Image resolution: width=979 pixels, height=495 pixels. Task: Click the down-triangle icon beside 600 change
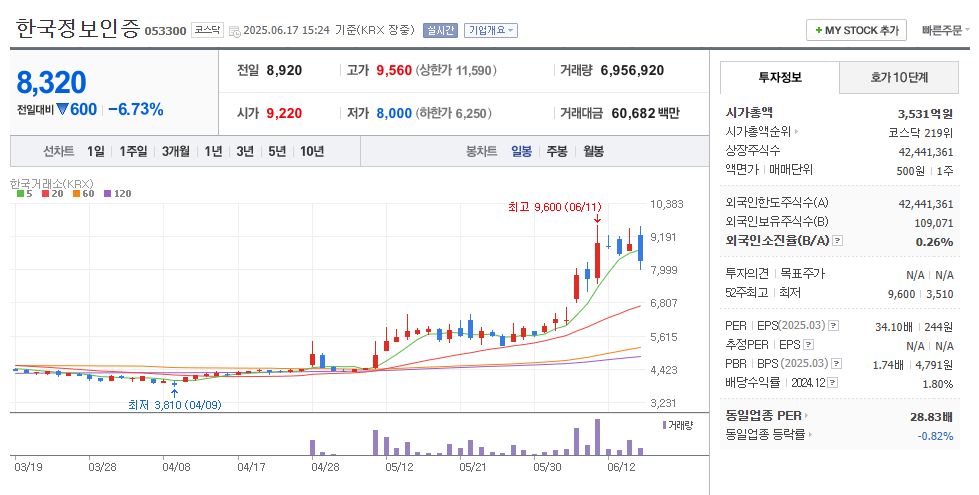[62, 109]
